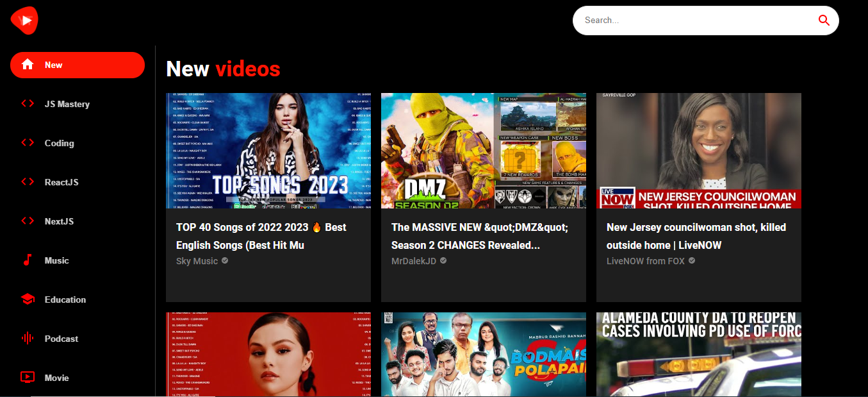Play the New Jersey councilwoman thumbnail
The width and height of the screenshot is (868, 397).
pos(699,151)
